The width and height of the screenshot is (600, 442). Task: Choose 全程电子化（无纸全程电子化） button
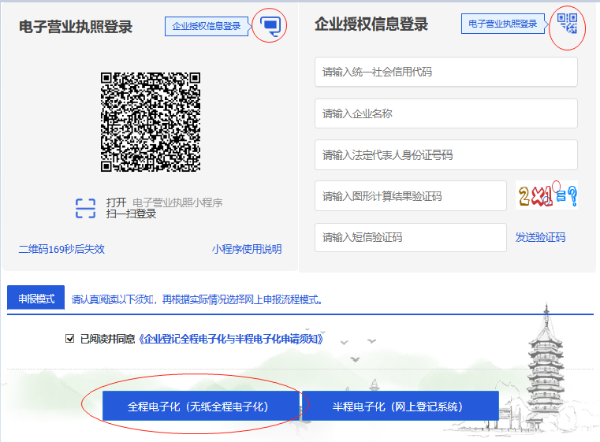point(201,406)
